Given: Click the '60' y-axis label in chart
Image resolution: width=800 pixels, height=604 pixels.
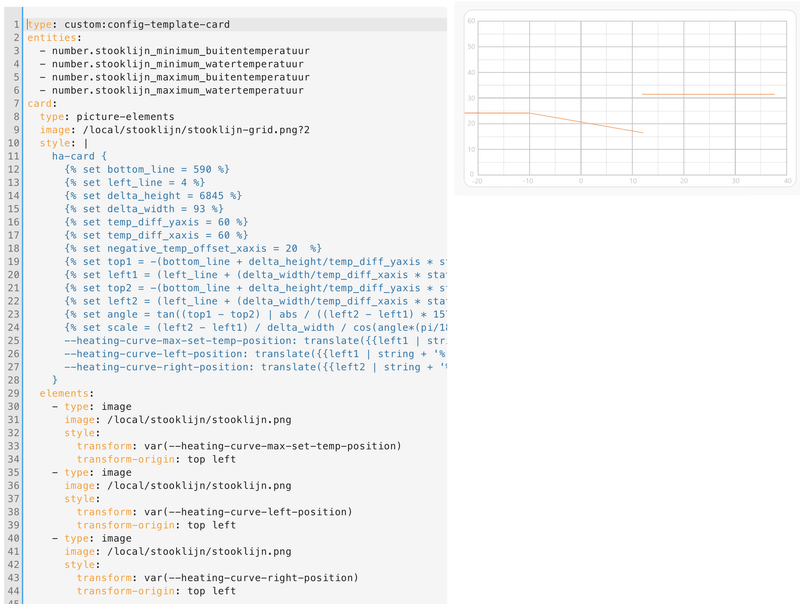Looking at the screenshot, I should pyautogui.click(x=471, y=21).
